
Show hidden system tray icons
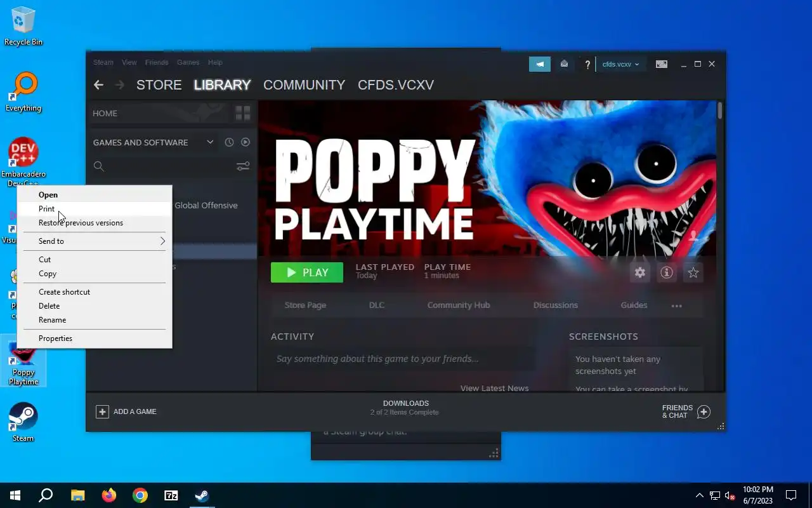pos(700,495)
